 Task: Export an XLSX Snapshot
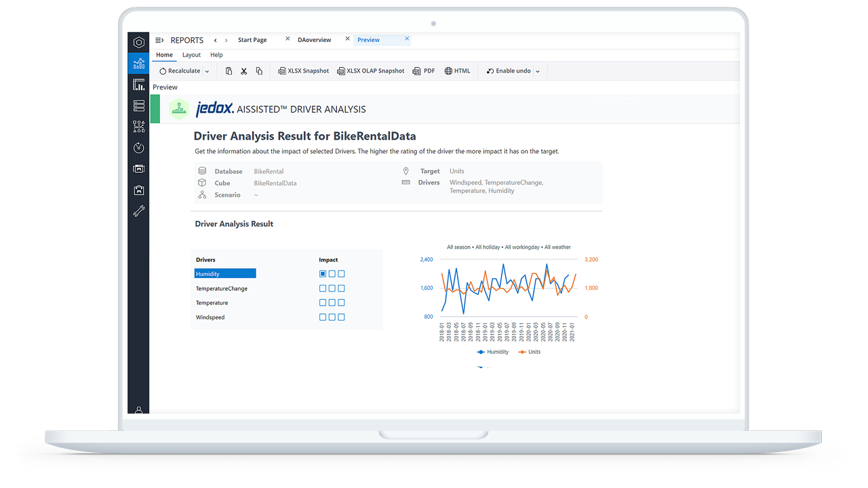(x=304, y=70)
